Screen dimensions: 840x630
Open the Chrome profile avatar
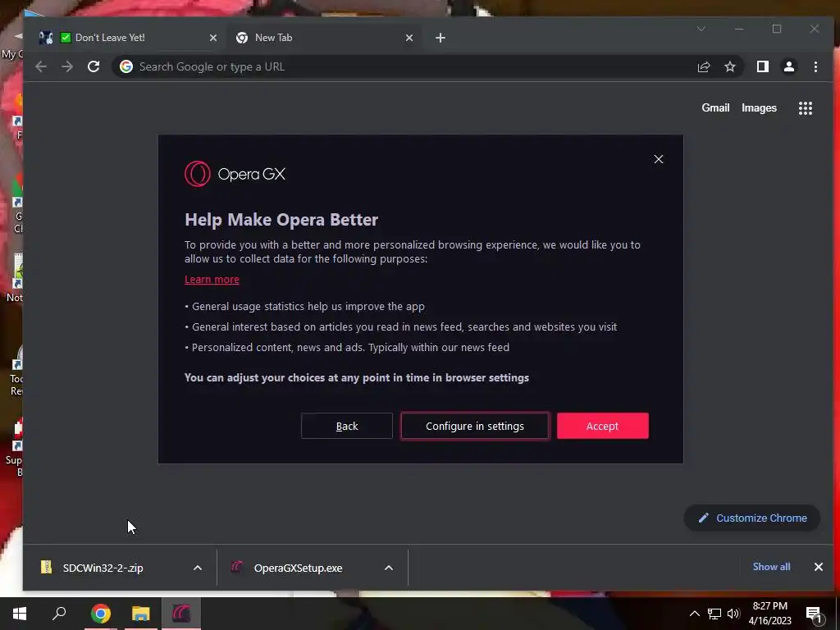click(x=788, y=66)
